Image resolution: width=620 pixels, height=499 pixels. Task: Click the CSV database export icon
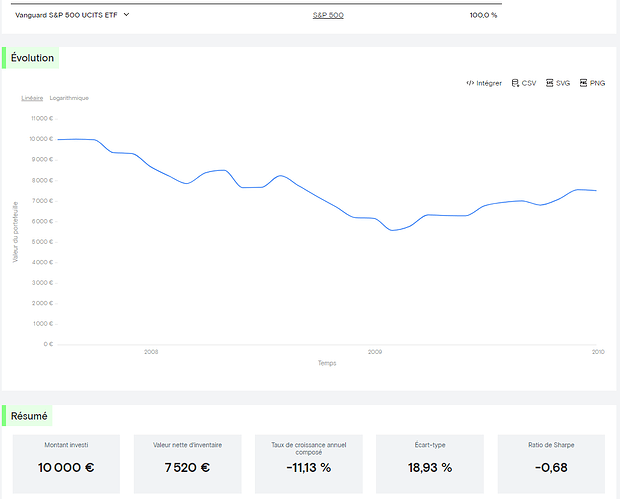tap(515, 83)
